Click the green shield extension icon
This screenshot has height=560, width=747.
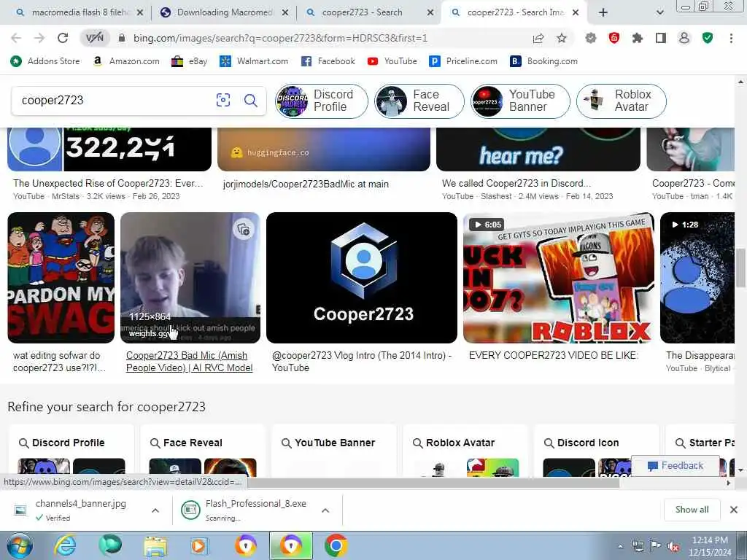click(708, 38)
